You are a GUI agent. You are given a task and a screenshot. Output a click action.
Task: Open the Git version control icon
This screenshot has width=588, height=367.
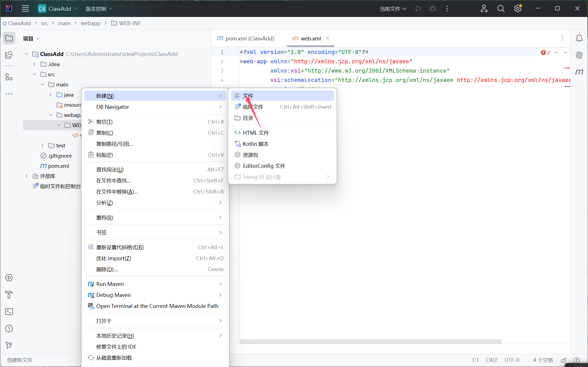tap(9, 345)
